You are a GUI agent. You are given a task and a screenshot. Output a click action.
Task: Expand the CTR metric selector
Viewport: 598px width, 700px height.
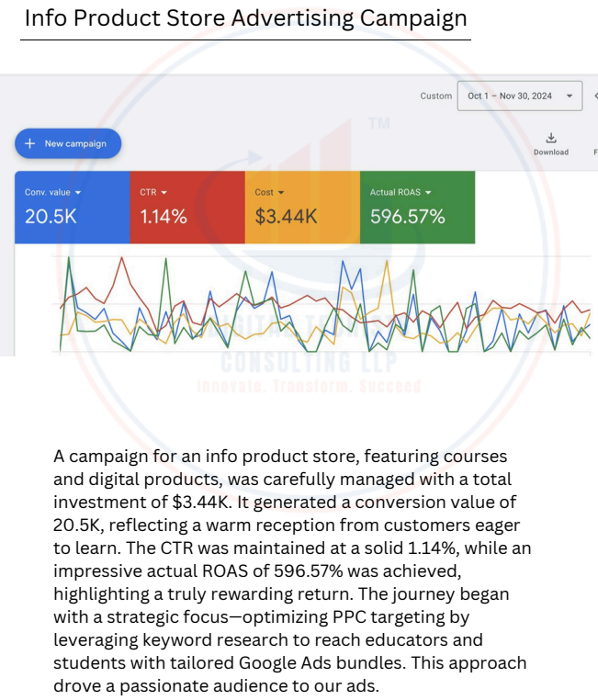164,192
